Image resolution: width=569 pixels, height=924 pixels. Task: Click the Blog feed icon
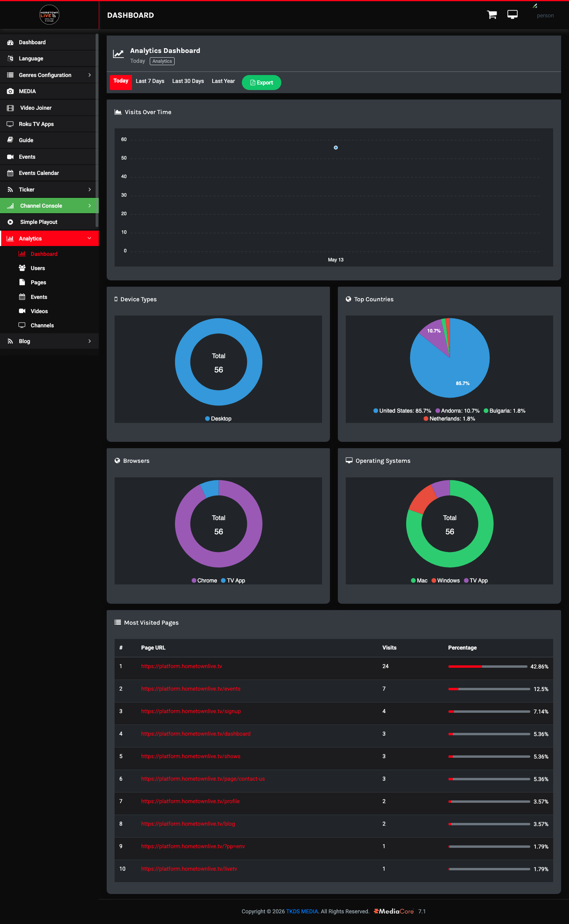click(x=10, y=341)
